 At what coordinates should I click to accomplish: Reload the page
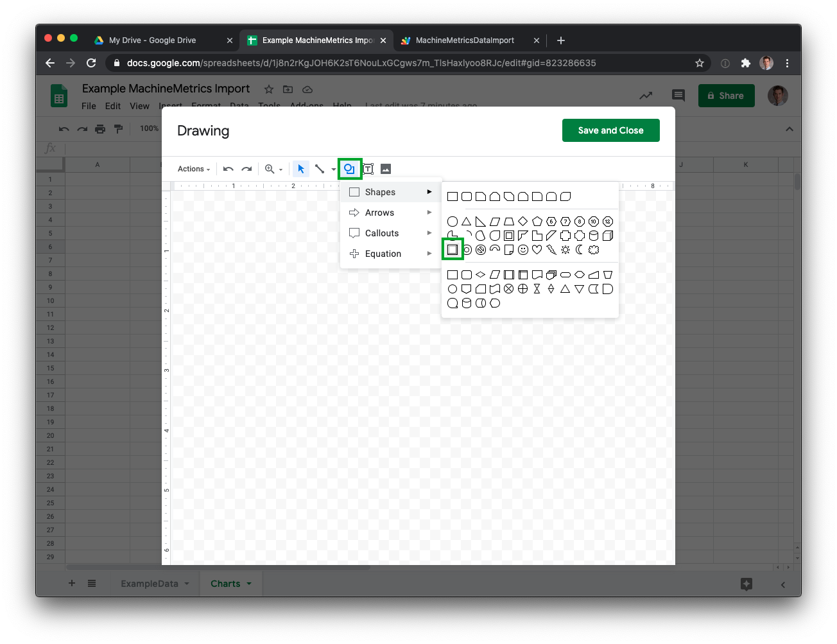click(91, 63)
